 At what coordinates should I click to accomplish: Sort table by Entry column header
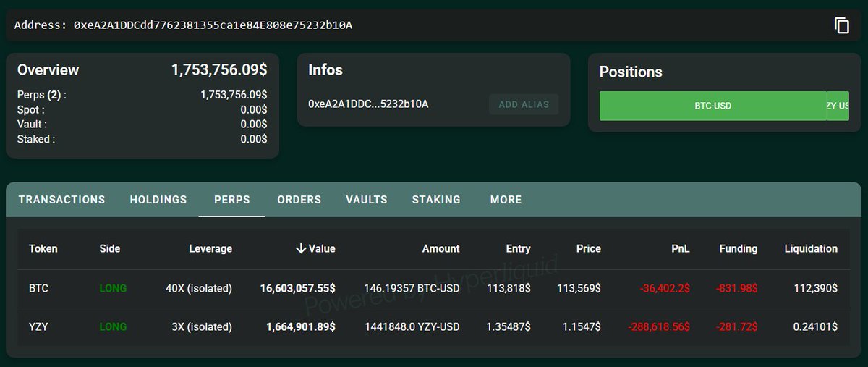518,248
